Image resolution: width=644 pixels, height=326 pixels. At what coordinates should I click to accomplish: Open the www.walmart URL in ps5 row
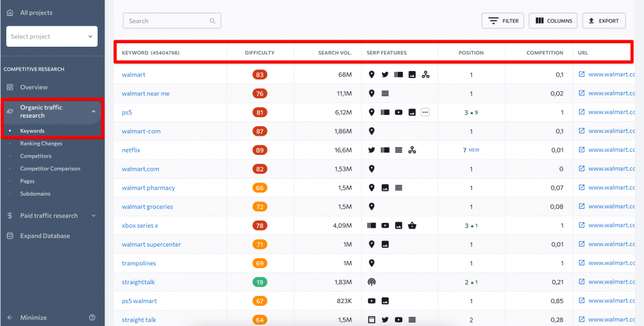[612, 112]
